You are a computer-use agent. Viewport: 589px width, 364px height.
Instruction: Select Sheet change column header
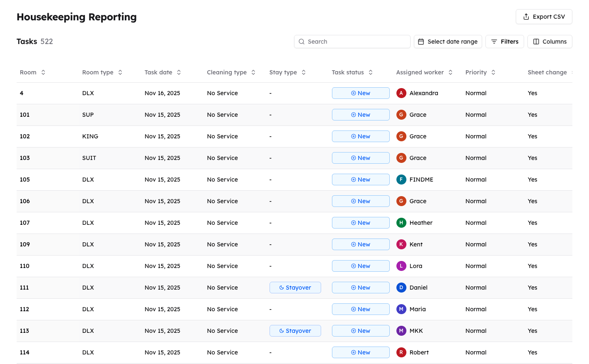click(547, 72)
